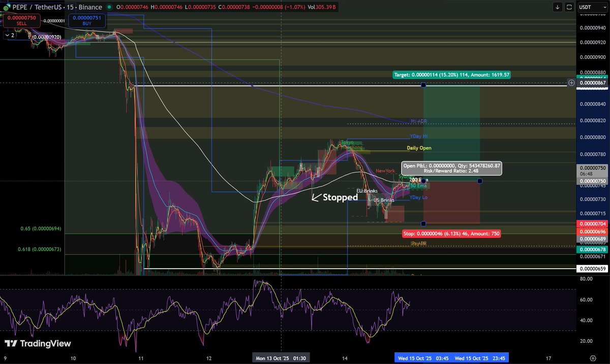Click the red Stop 6.13% label

[451, 234]
